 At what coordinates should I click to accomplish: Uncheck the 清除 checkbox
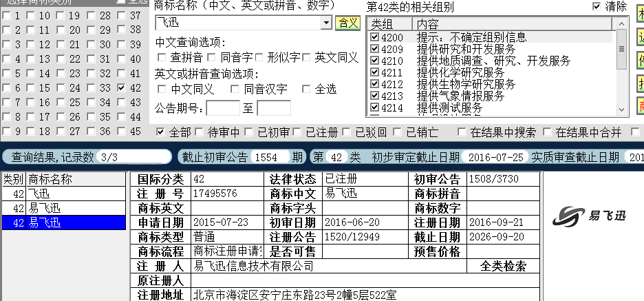(597, 6)
